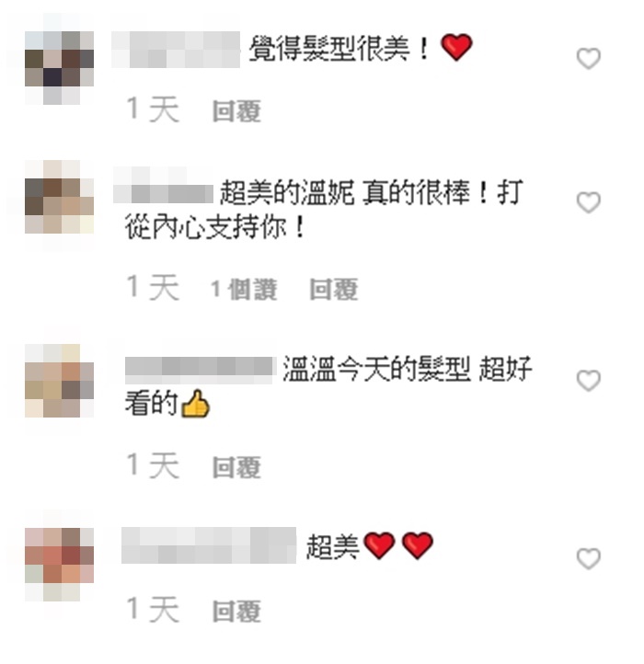Image resolution: width=644 pixels, height=664 pixels.
Task: Reply to the '超美' double-heart comment
Action: 236,612
